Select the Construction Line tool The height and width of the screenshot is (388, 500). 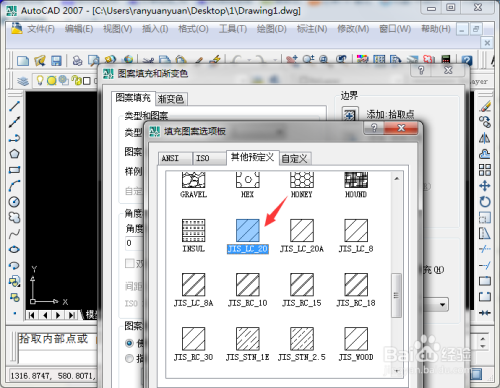pyautogui.click(x=14, y=122)
